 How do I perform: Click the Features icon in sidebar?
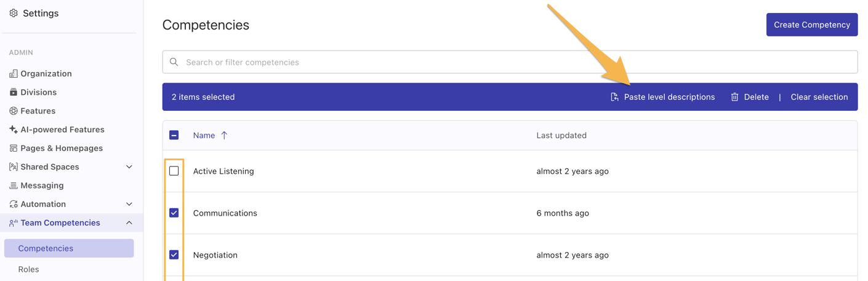coord(14,111)
